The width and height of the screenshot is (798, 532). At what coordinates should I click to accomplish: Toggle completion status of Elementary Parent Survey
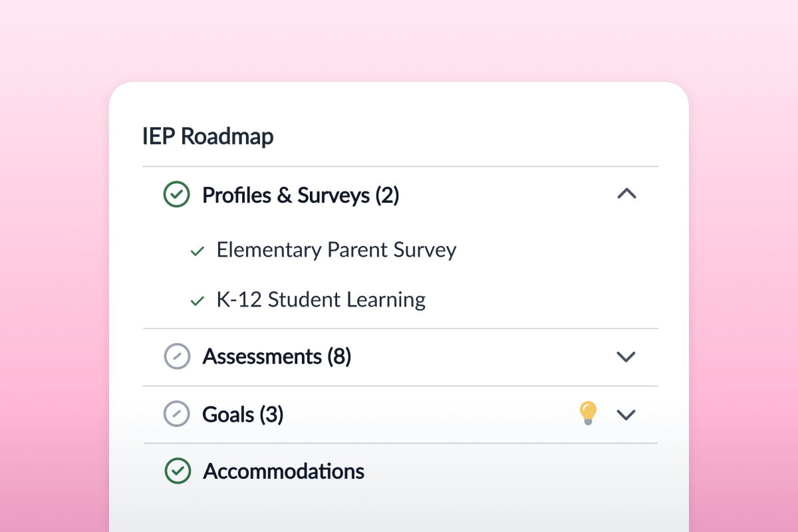(197, 251)
